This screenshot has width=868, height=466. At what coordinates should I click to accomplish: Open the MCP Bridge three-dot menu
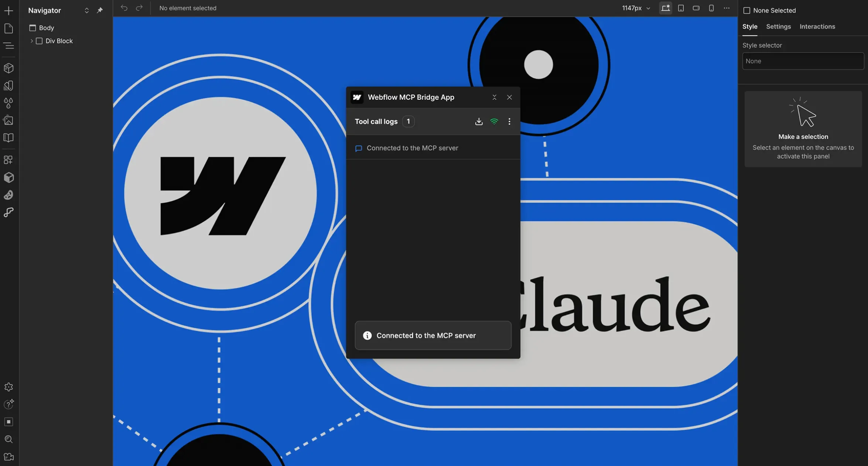[509, 121]
